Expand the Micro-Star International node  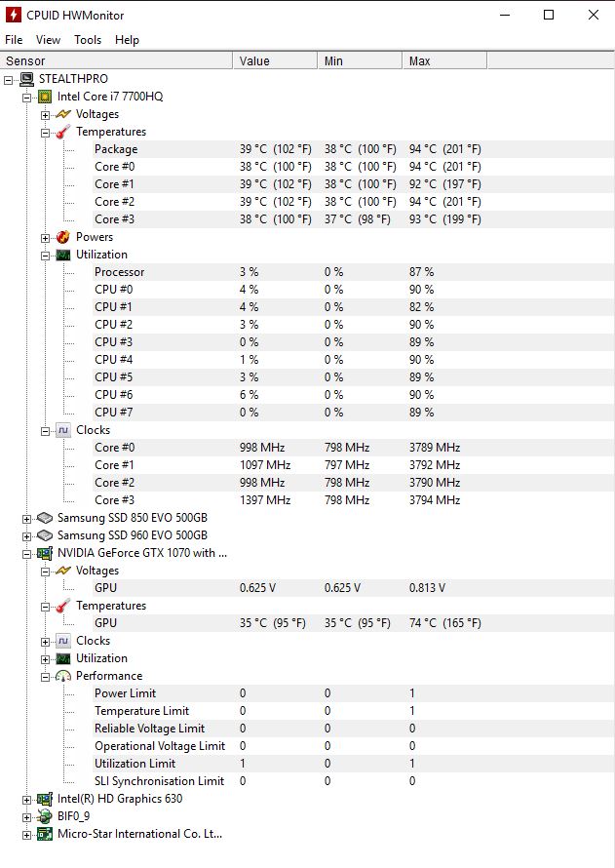coord(26,835)
